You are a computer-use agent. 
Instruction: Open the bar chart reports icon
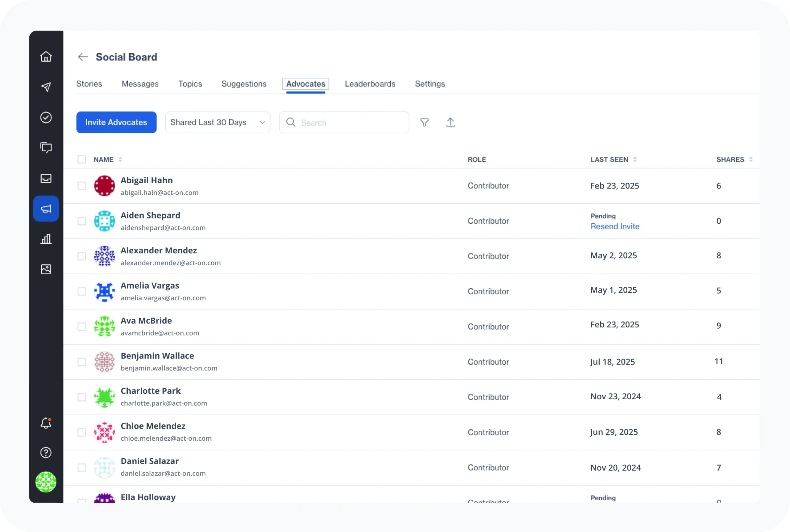click(46, 239)
